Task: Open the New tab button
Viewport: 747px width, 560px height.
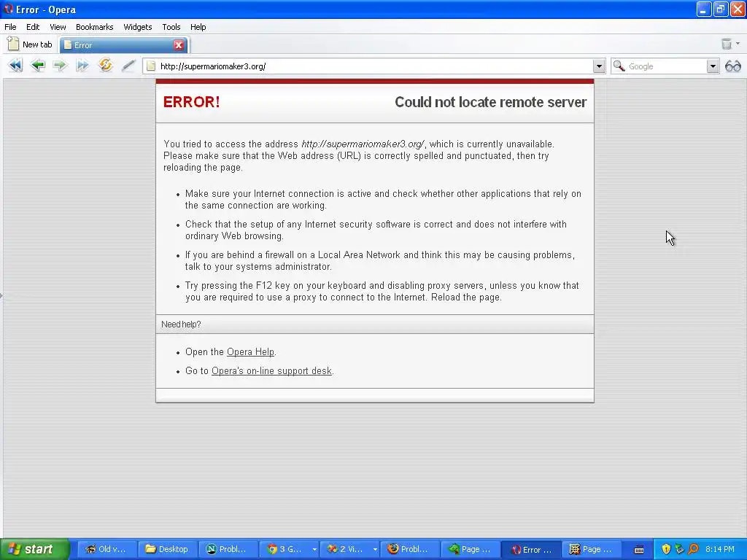Action: coord(29,44)
